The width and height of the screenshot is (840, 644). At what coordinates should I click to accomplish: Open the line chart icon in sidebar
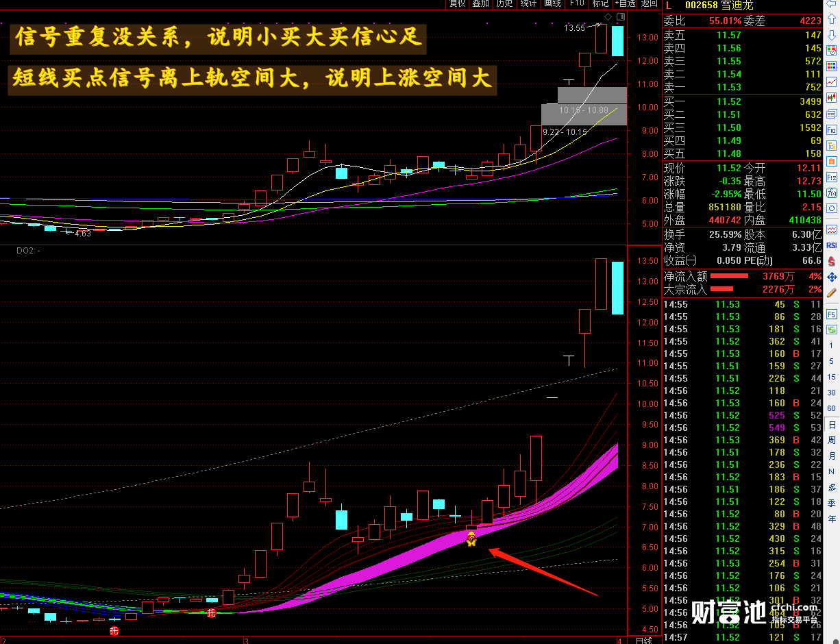point(832,82)
